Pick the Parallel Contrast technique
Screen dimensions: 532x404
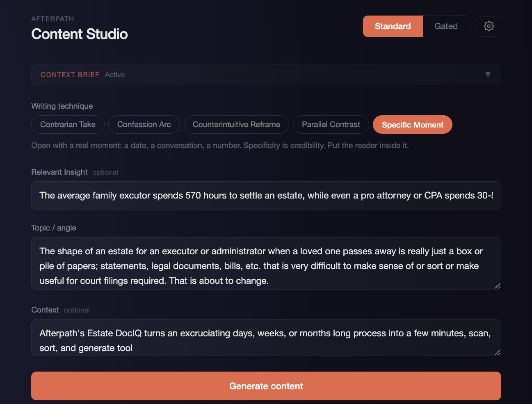[331, 125]
